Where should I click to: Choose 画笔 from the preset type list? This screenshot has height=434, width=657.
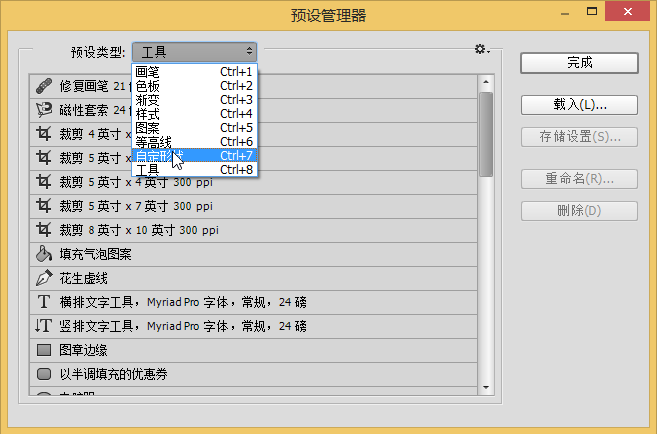click(x=194, y=72)
